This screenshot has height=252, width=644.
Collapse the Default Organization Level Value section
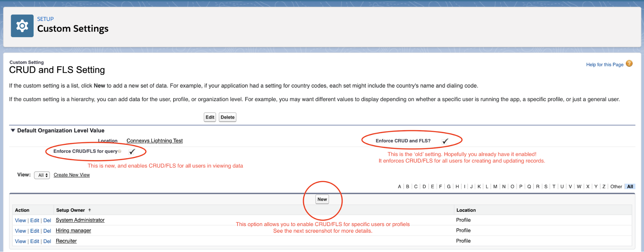(13, 130)
